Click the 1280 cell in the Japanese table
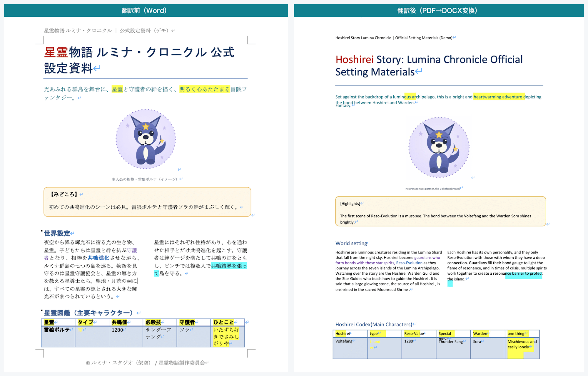588x376 pixels. click(x=126, y=336)
